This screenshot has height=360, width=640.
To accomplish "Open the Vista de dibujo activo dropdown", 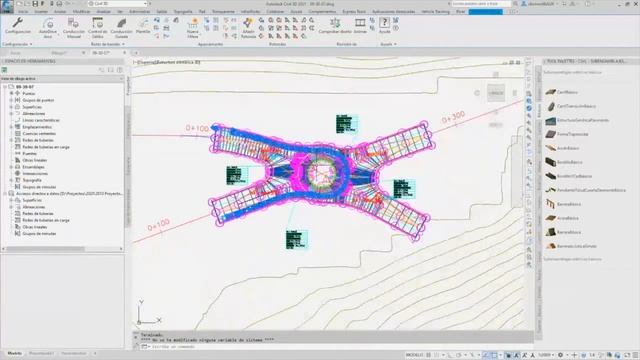I will (62, 78).
